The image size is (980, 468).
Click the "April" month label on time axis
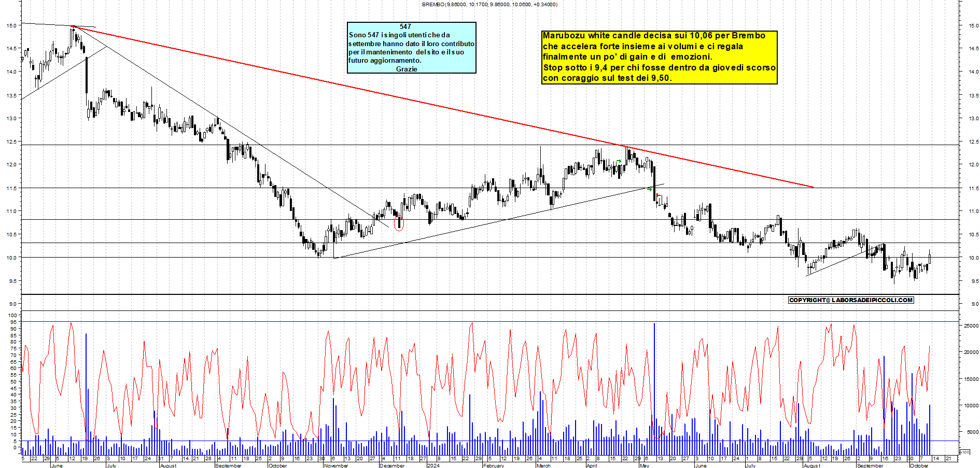coord(592,465)
